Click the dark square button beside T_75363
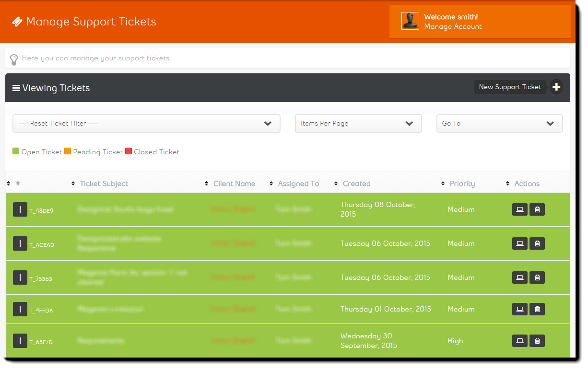588x370 pixels. [20, 277]
